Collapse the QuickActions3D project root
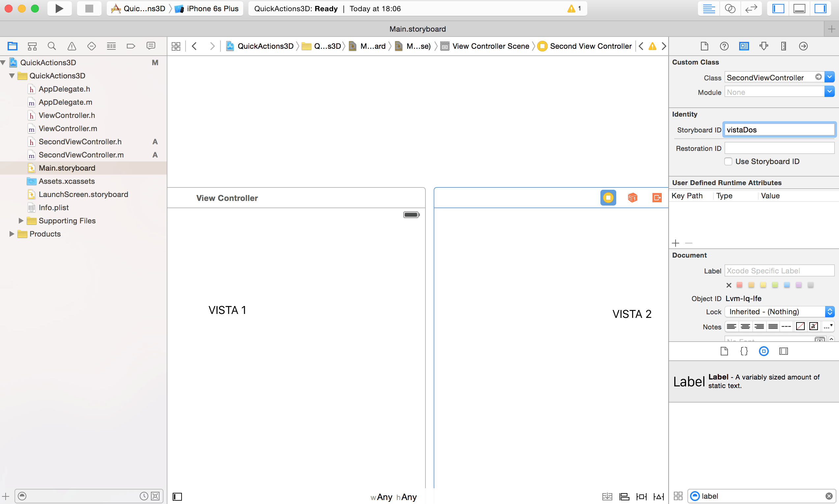 3,63
